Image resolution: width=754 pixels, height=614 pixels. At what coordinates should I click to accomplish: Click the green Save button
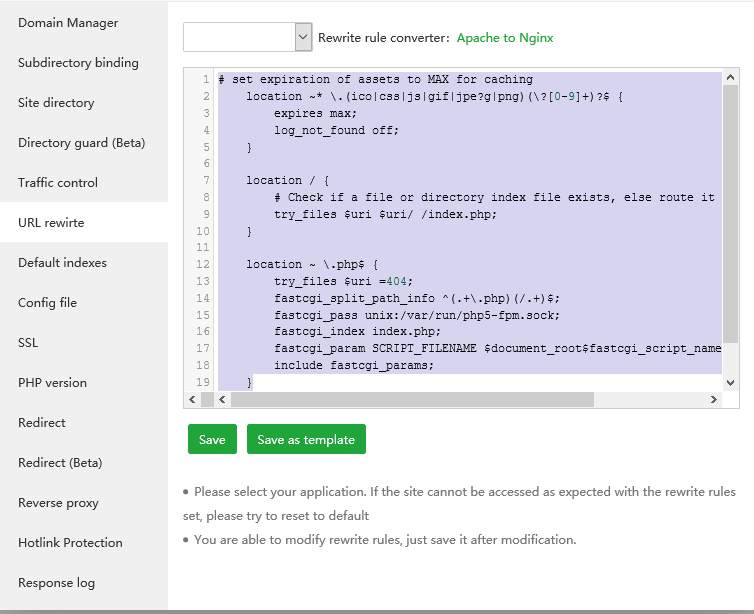tap(212, 439)
